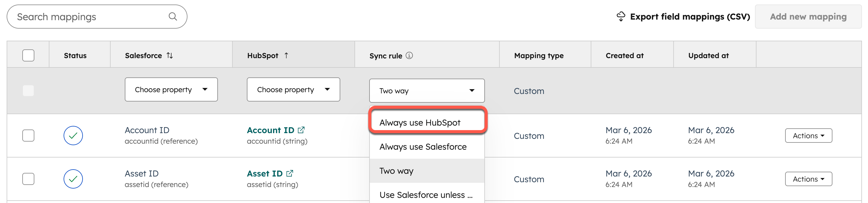The width and height of the screenshot is (868, 203).
Task: Click Asset ID row green status checkmark
Action: 73,179
